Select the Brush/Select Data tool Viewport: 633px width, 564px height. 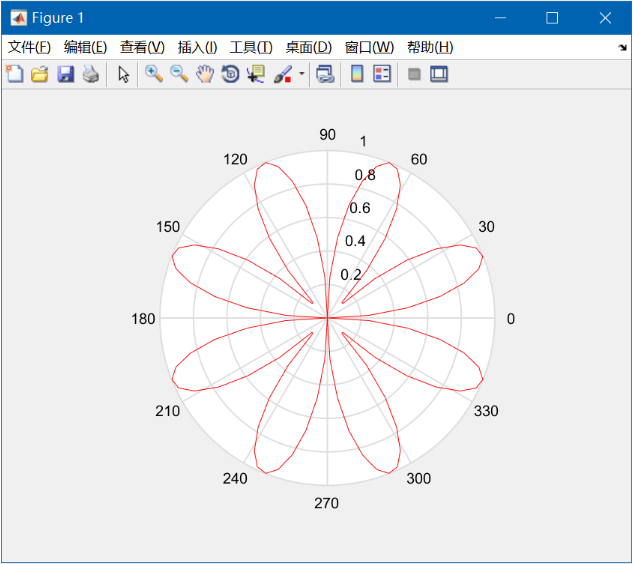coord(283,74)
